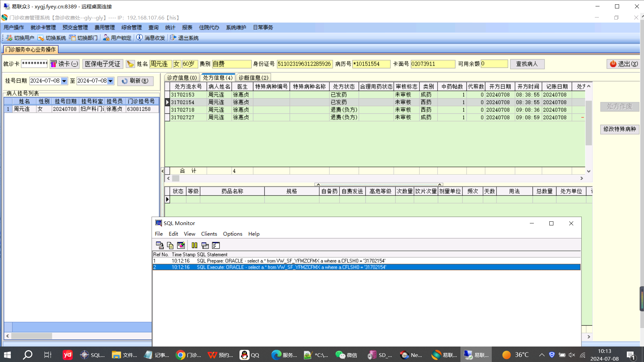644x362 pixels.
Task: Click the 刷新(R) refresh button
Action: tap(135, 81)
